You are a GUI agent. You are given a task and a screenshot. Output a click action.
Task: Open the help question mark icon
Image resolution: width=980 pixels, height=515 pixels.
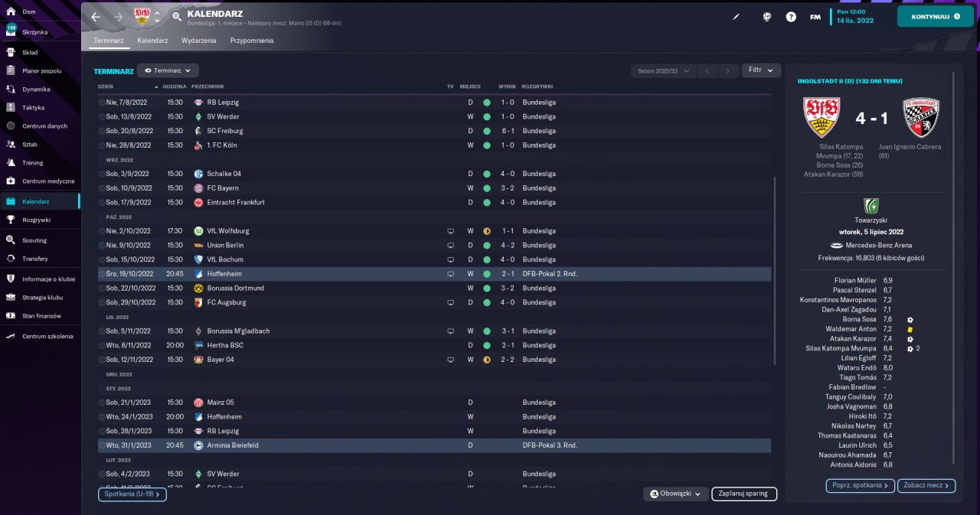(x=791, y=17)
